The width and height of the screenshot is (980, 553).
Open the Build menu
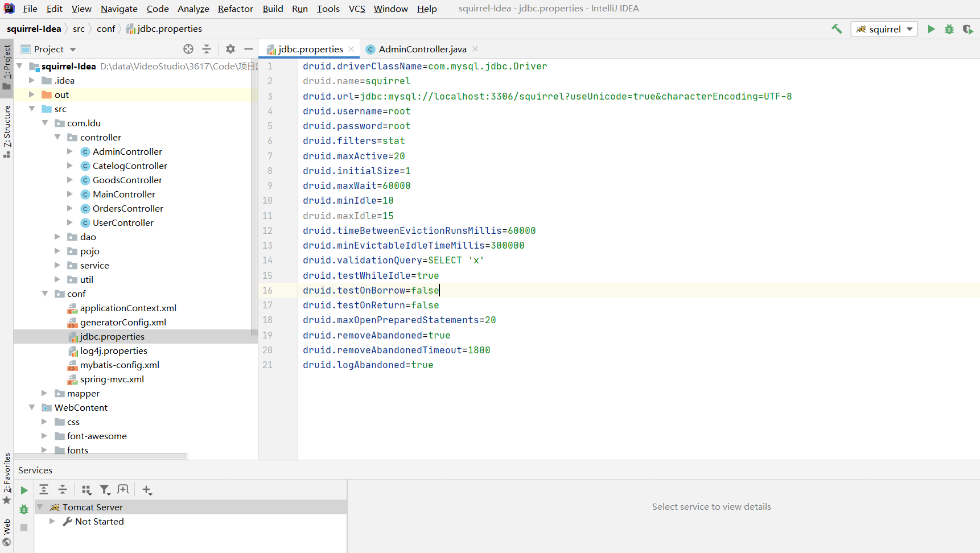coord(273,9)
